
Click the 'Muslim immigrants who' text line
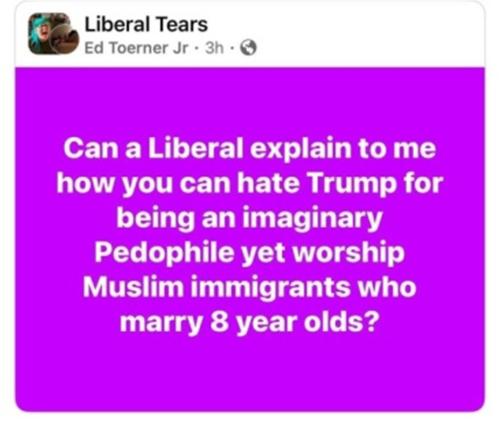[x=249, y=287]
